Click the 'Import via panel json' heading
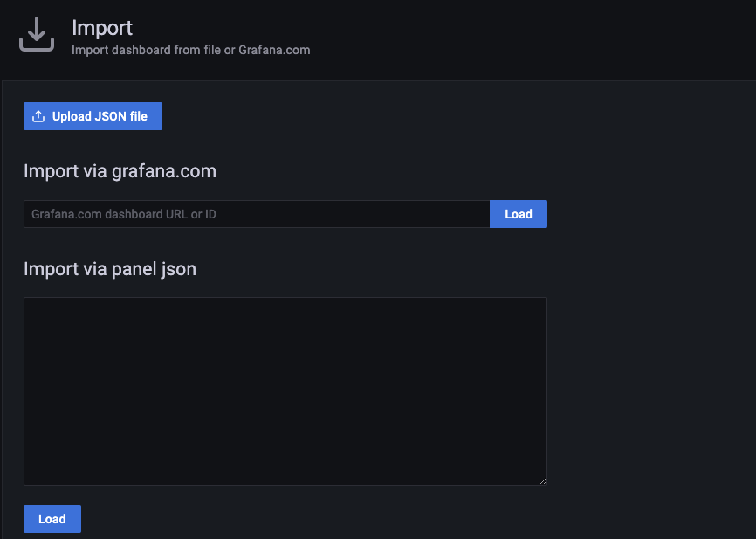Screen dimensions: 756x539 point(110,269)
